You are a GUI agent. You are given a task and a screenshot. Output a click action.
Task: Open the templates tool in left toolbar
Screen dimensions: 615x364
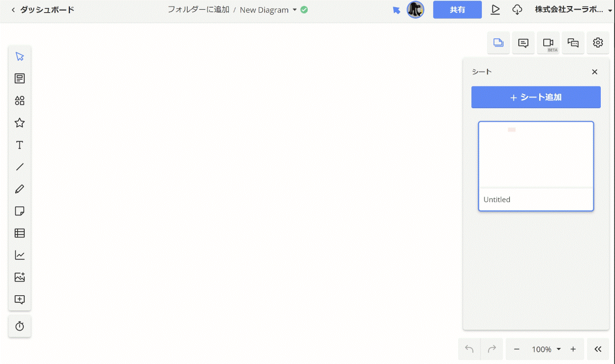pos(20,78)
